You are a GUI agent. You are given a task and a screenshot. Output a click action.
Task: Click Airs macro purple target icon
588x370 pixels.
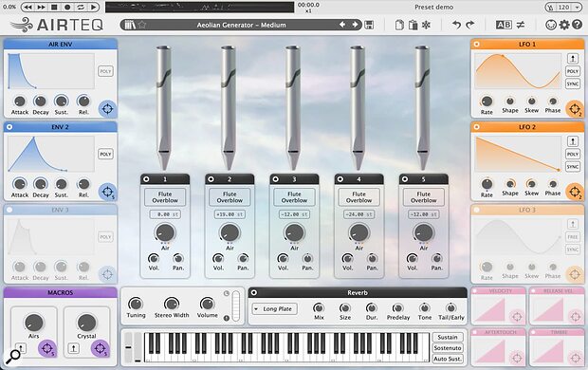pyautogui.click(x=47, y=348)
